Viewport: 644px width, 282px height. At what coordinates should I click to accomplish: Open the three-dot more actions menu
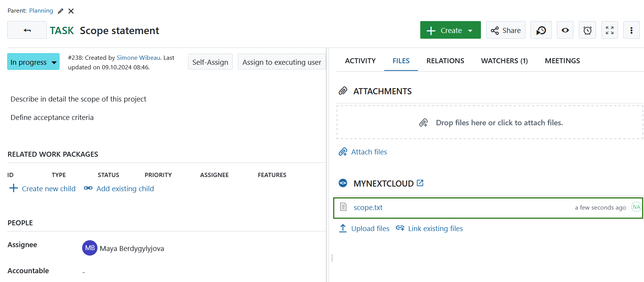[x=631, y=30]
